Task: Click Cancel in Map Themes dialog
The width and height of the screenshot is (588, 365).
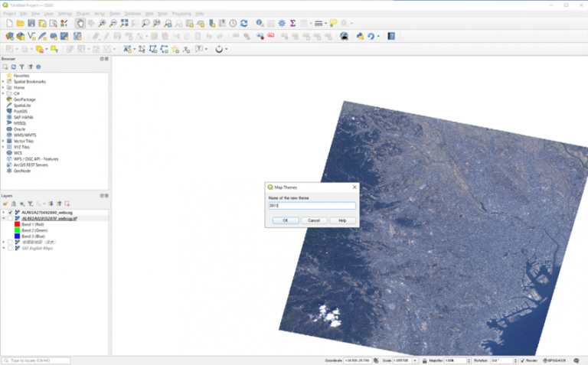Action: [314, 220]
